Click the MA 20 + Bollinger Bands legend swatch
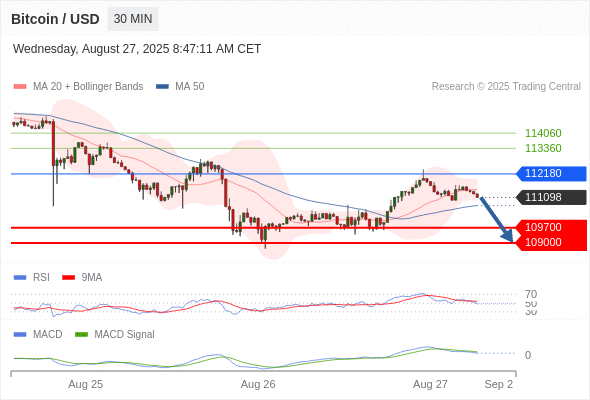 coord(20,87)
